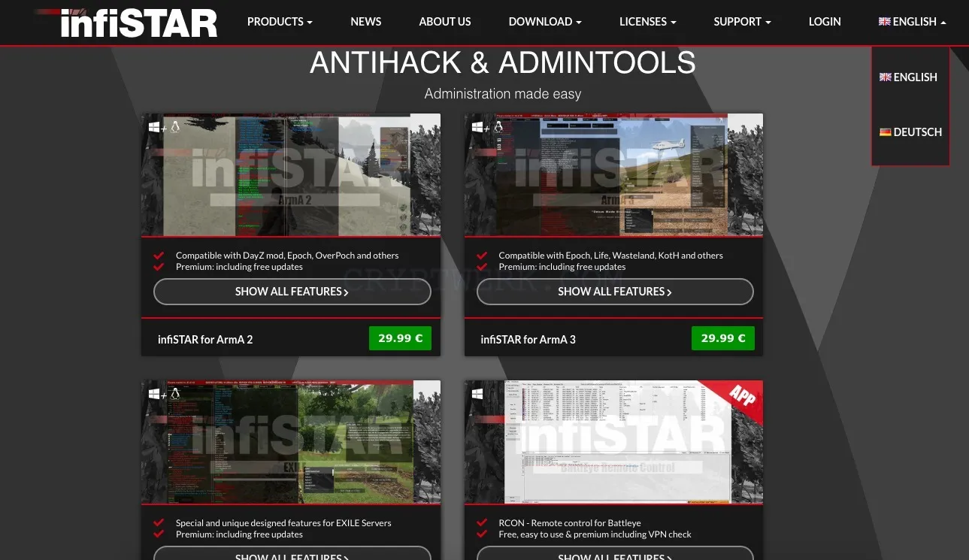Go to the NEWS page
969x560 pixels.
point(366,22)
